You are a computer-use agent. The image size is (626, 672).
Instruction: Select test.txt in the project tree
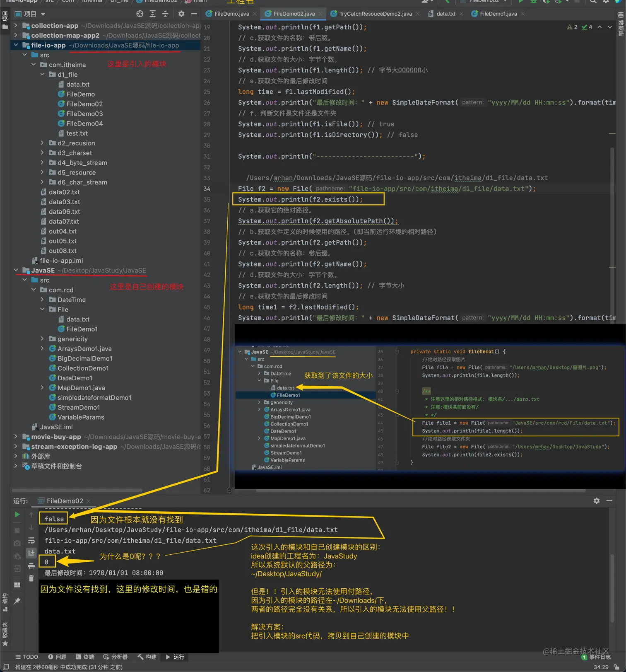point(77,133)
